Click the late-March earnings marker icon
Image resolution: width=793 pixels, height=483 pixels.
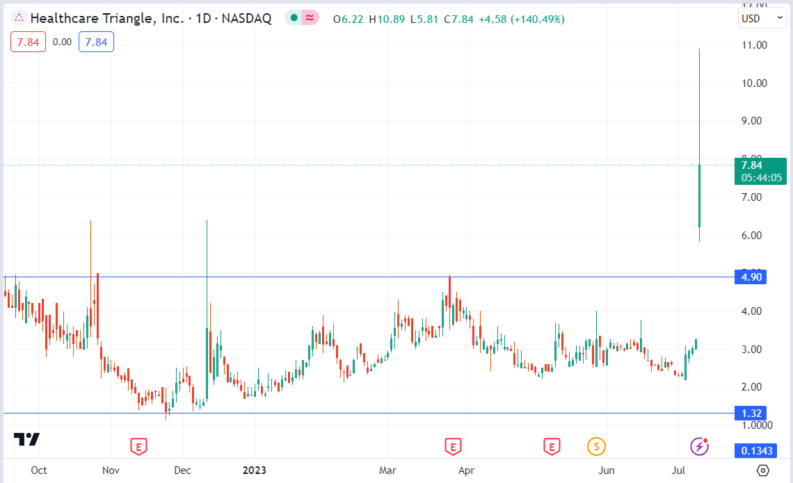(453, 445)
